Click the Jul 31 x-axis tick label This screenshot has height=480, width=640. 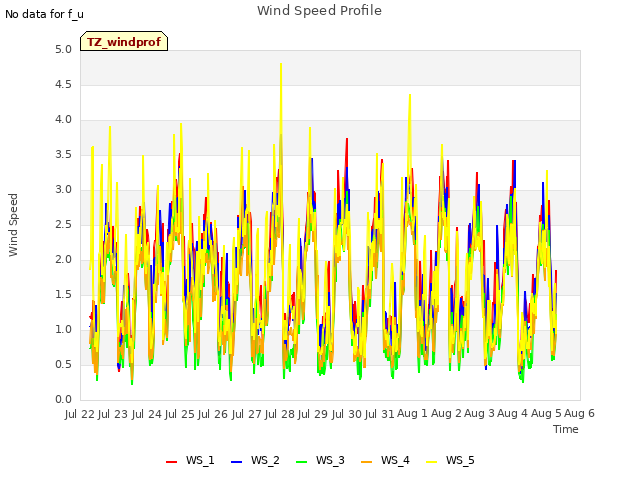click(x=380, y=414)
